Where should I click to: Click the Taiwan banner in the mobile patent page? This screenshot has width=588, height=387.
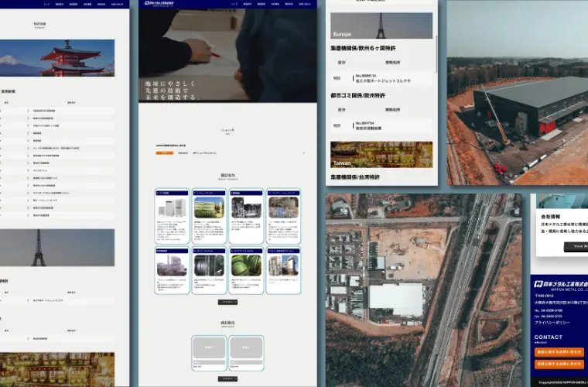(x=381, y=155)
